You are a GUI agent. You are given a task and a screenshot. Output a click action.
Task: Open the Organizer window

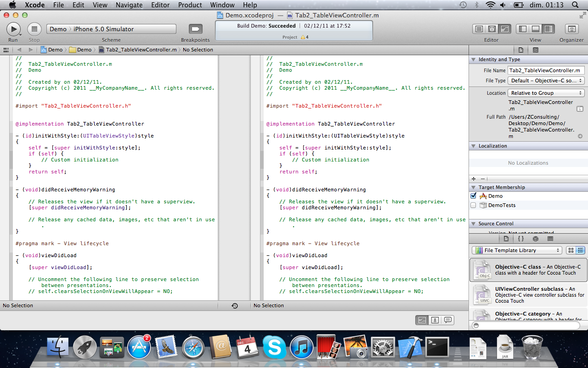pyautogui.click(x=571, y=29)
